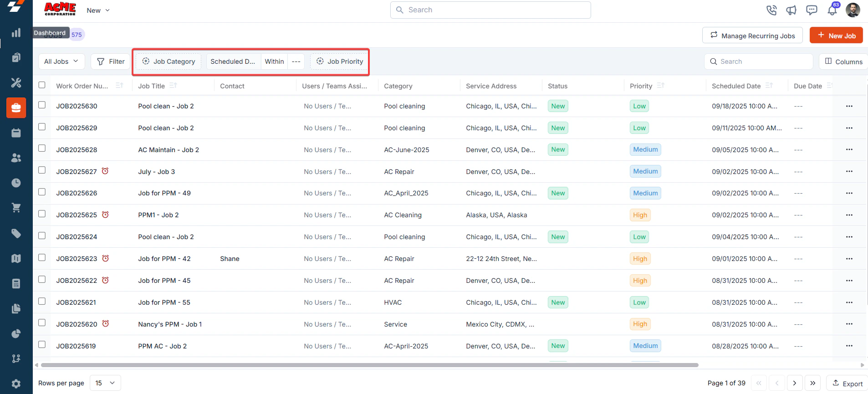Click the jobs list Search field
868x394 pixels.
(x=759, y=61)
